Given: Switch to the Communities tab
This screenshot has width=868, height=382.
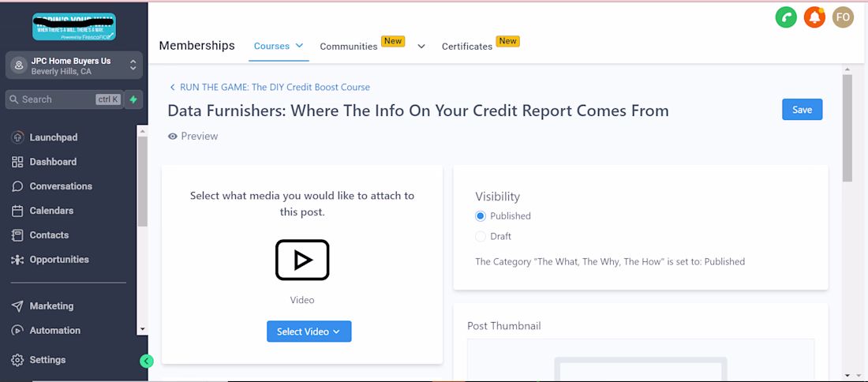Looking at the screenshot, I should 349,47.
